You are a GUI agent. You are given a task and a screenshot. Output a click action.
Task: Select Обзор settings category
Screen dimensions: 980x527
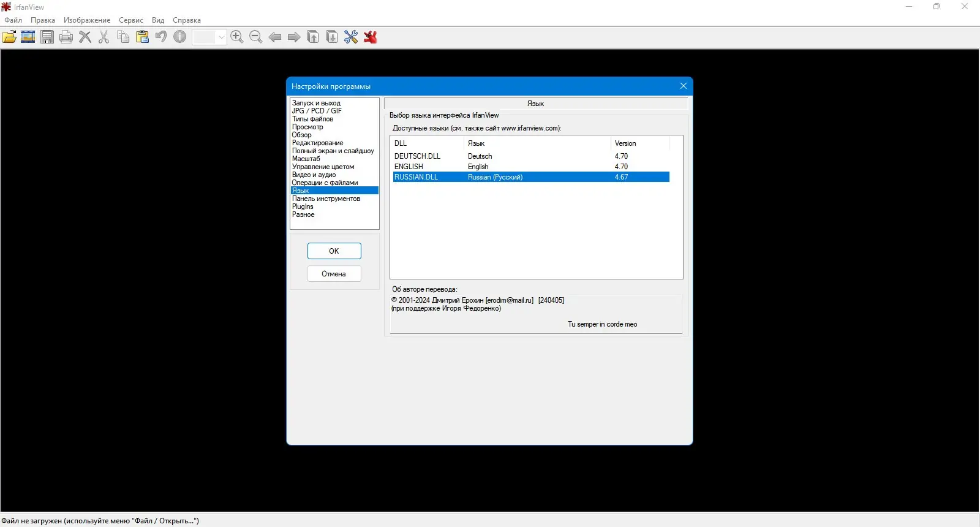coord(334,135)
